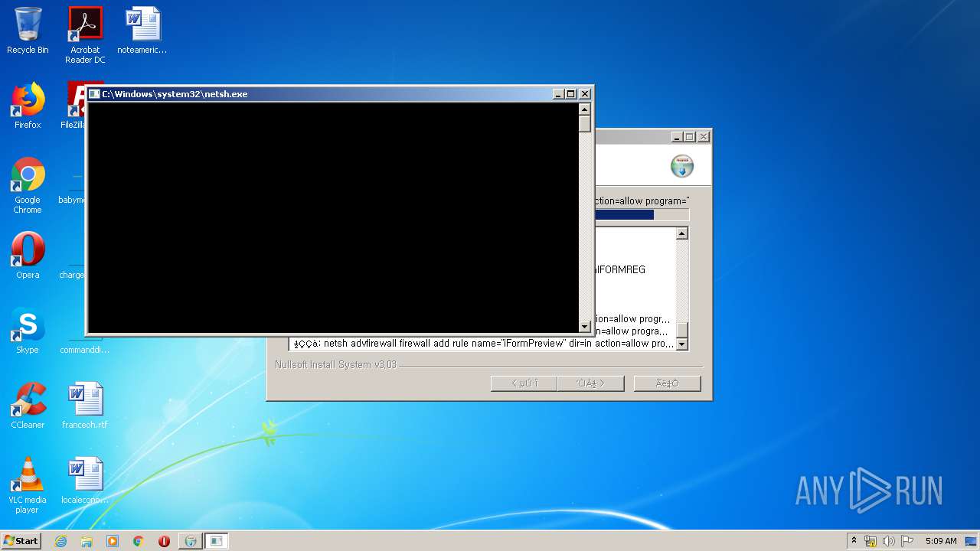Open the Google Chrome desktop shortcut
This screenshot has width=980, height=551.
[x=28, y=185]
